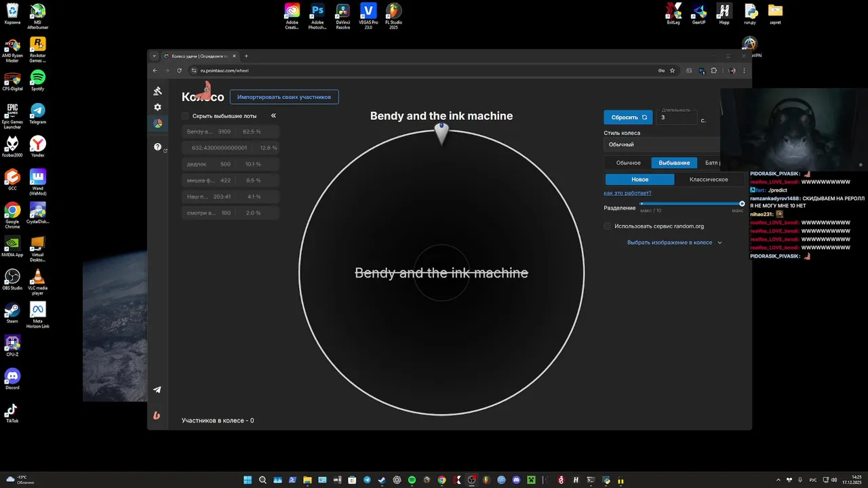Choose the 'Классическое' dropout variant
Screen dimensions: 868x488
click(709, 180)
